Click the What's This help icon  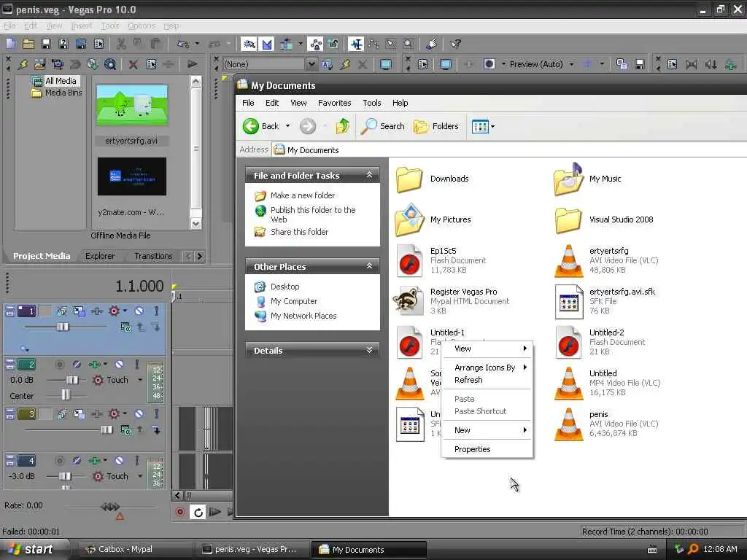point(455,44)
